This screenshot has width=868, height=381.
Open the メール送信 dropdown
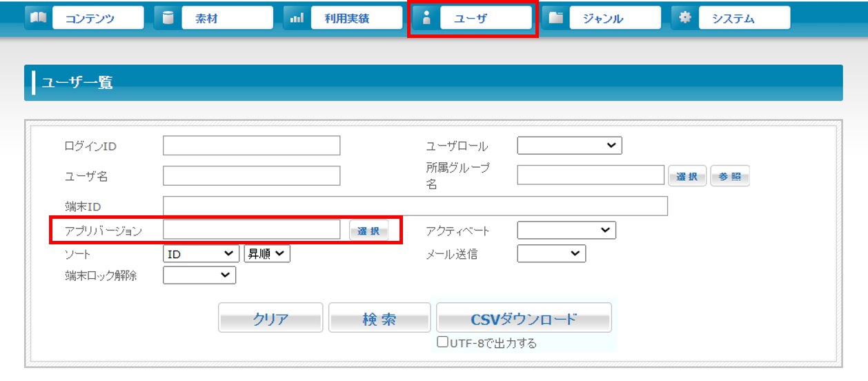tap(551, 254)
